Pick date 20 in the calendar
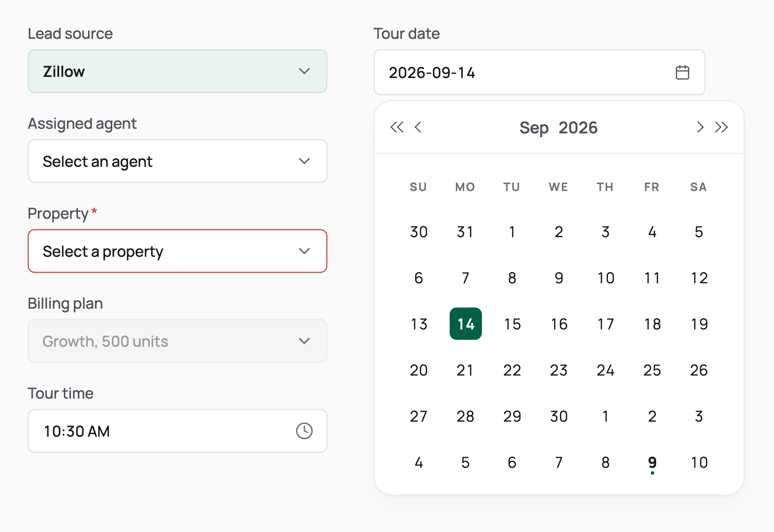Image resolution: width=774 pixels, height=532 pixels. coord(419,370)
